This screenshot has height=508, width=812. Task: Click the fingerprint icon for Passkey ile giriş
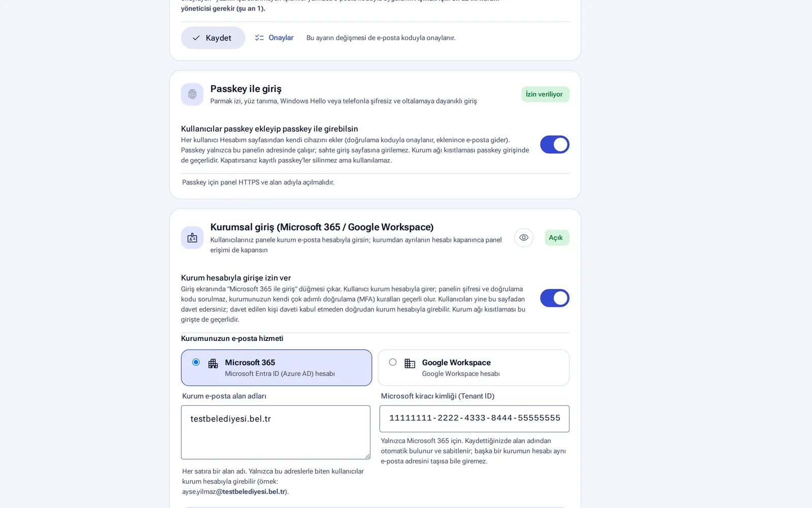192,94
